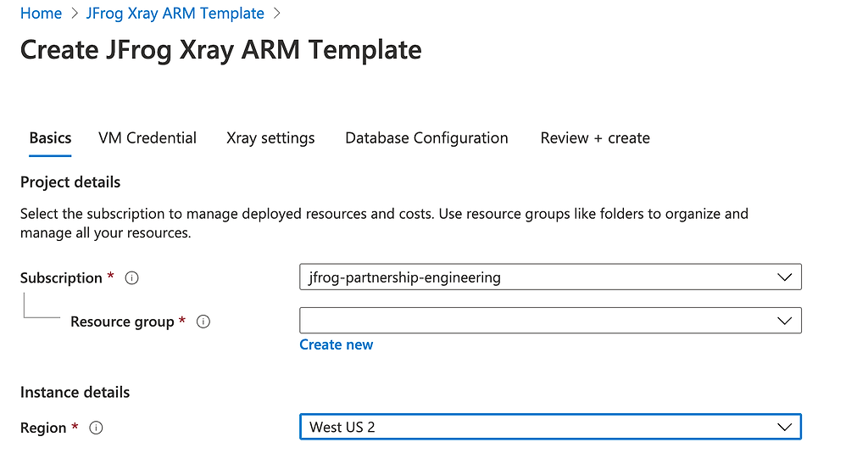Go to the Database Configuration tab

tap(427, 138)
